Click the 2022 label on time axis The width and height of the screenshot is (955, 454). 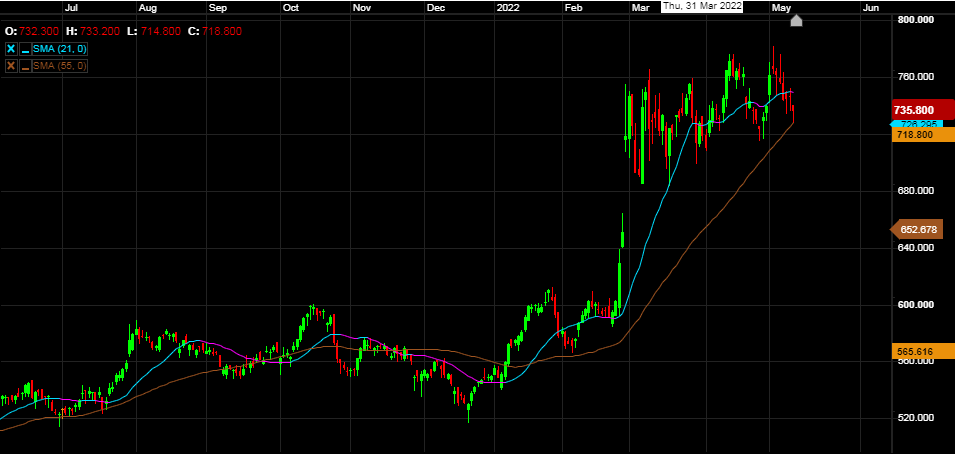(x=509, y=7)
